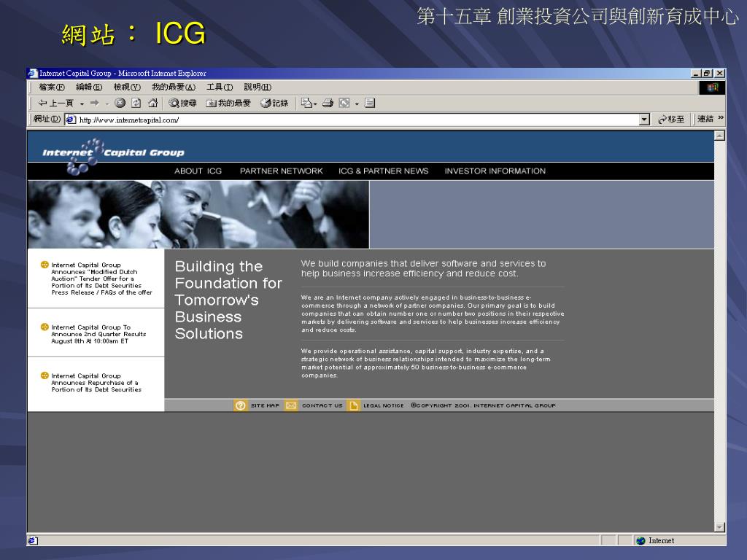Screen dimensions: 747x560
Task: Open the Modified Dutch Auction news item
Action: pyautogui.click(x=101, y=279)
